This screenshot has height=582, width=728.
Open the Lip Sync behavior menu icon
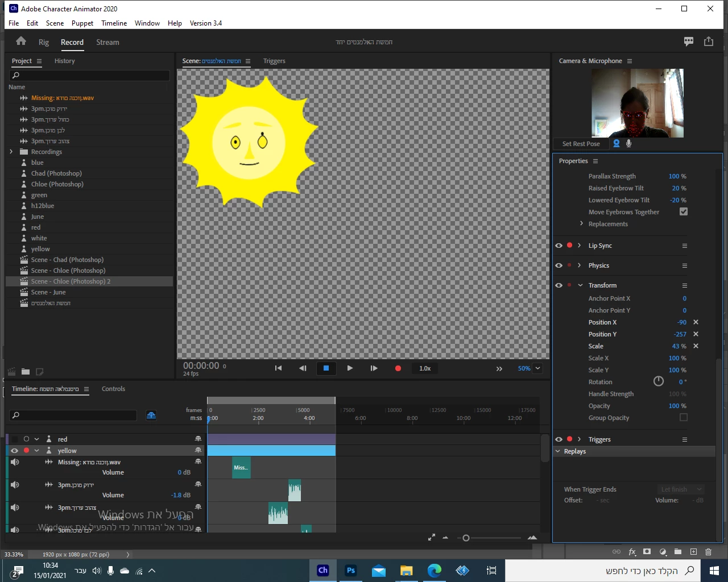click(685, 246)
